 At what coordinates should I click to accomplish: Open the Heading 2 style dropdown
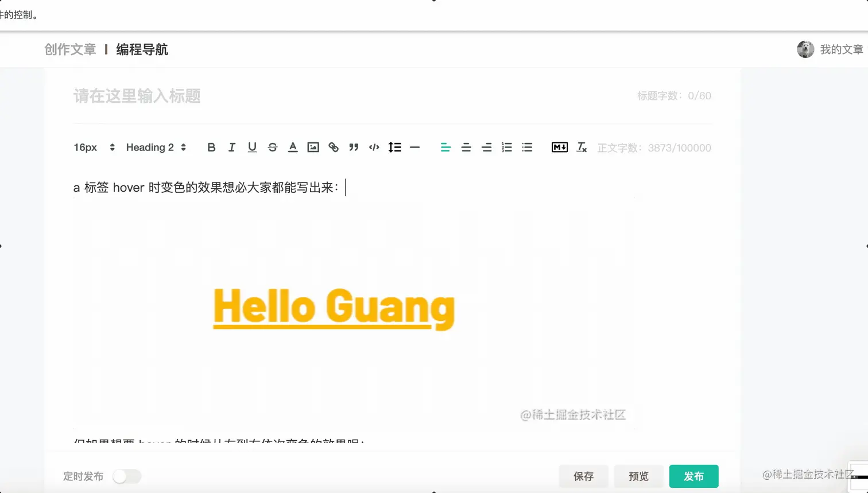coord(156,147)
